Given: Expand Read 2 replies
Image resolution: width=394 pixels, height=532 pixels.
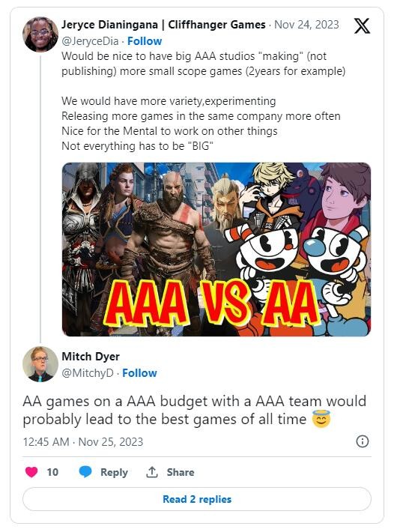Looking at the screenshot, I should click(x=197, y=499).
